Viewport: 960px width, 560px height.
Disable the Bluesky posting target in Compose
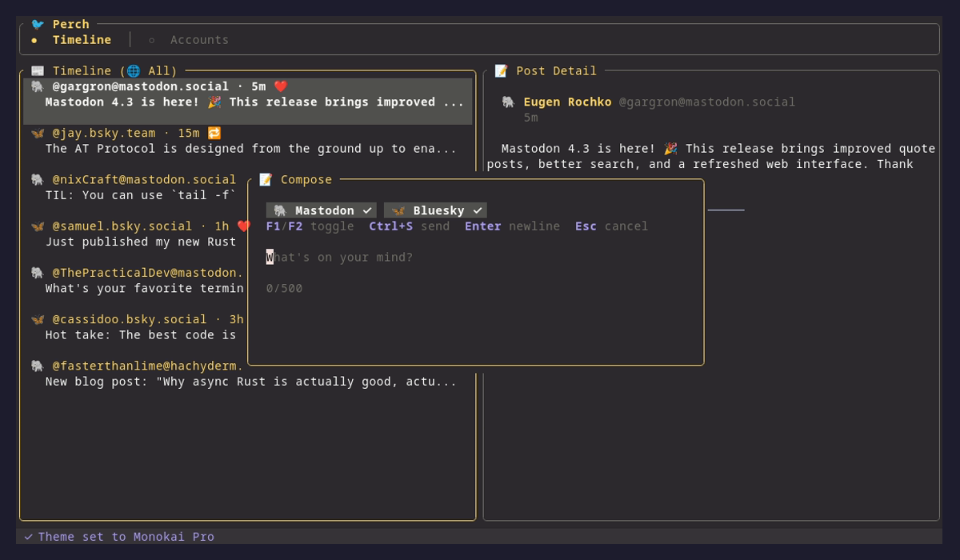(435, 210)
